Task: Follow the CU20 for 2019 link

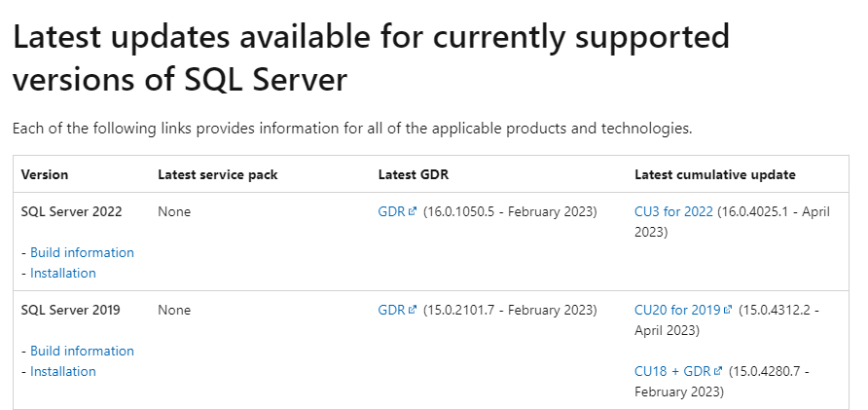Action: [x=676, y=310]
